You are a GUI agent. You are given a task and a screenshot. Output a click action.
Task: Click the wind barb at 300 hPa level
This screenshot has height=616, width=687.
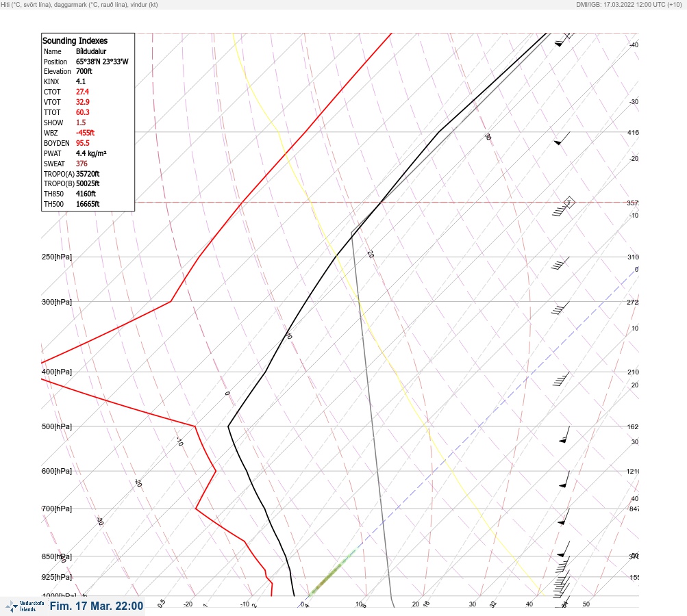[560, 308]
